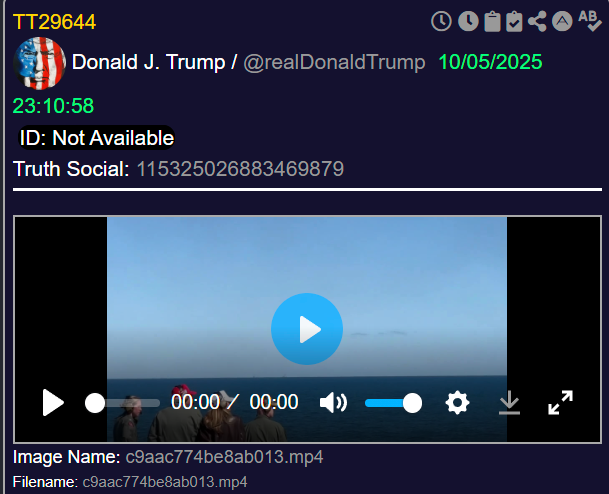Viewport: 609px width, 494px height.
Task: Click the small play button in the control bar
Action: [x=53, y=403]
